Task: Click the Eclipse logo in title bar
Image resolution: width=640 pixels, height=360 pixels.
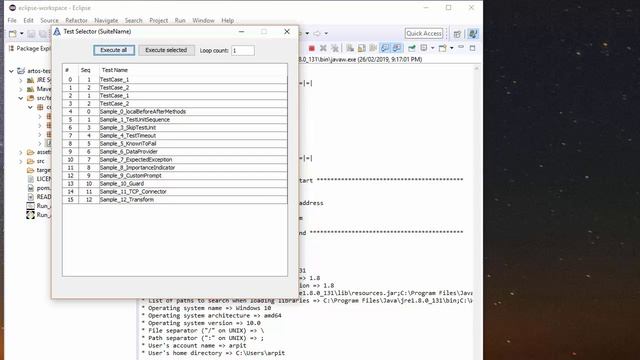Action: pyautogui.click(x=12, y=8)
